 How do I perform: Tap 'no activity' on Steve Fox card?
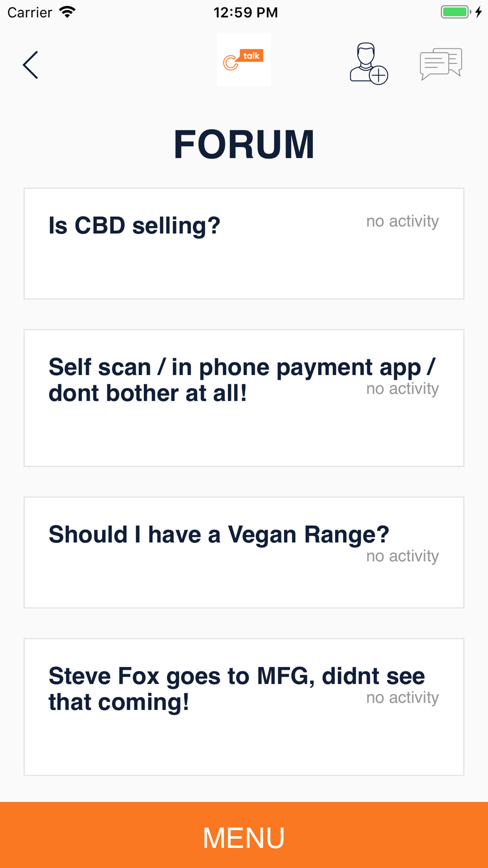(403, 698)
